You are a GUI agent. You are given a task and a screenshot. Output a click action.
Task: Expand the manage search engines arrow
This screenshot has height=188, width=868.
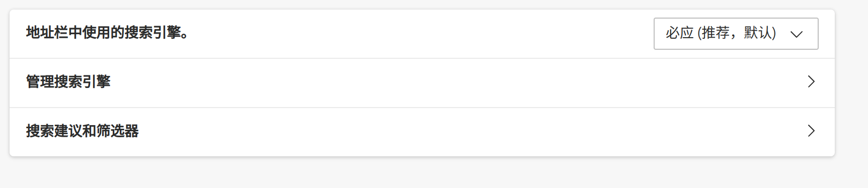click(x=811, y=81)
